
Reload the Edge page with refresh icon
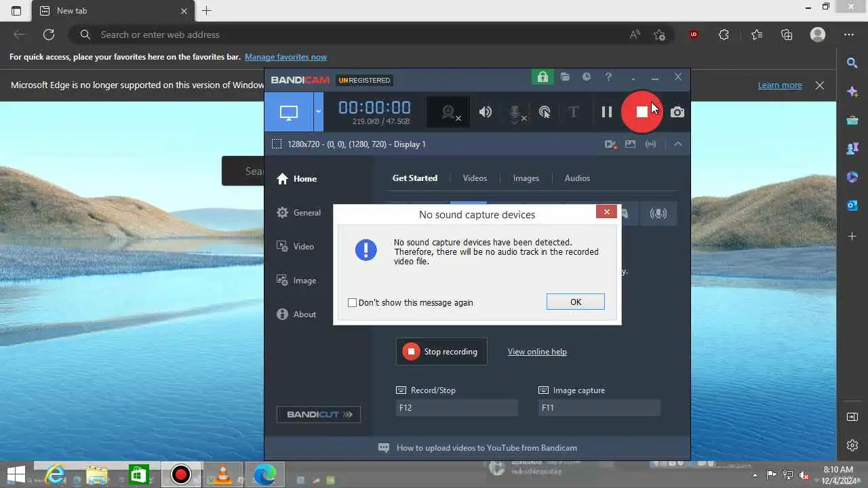[49, 35]
